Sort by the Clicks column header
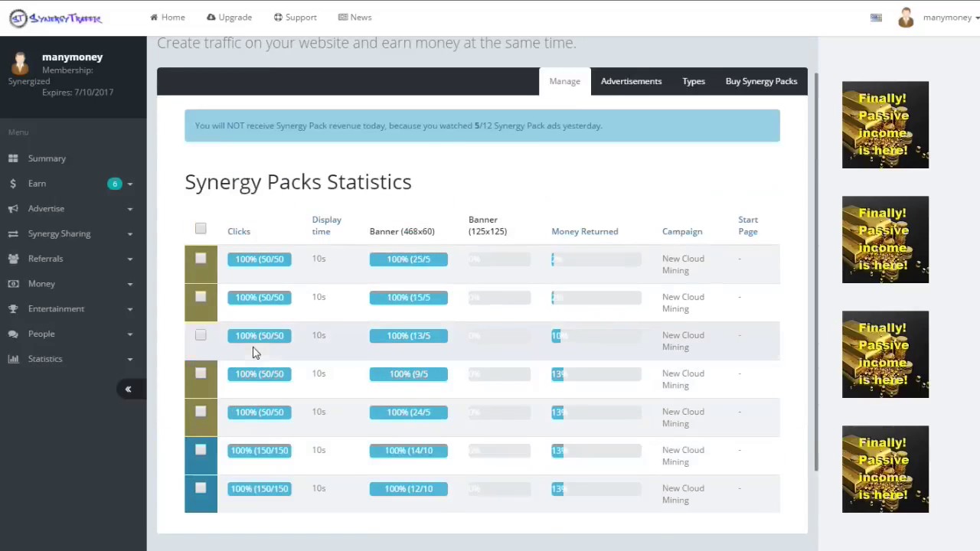Image resolution: width=980 pixels, height=551 pixels. pyautogui.click(x=239, y=231)
